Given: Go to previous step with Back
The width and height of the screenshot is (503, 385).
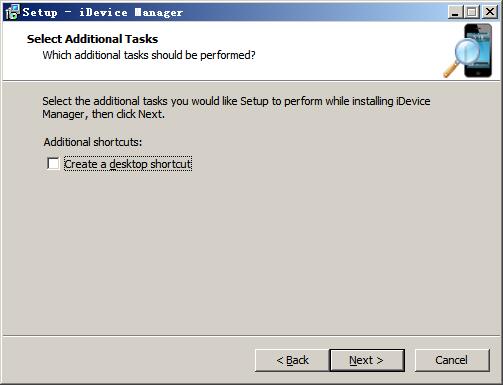Looking at the screenshot, I should click(292, 360).
